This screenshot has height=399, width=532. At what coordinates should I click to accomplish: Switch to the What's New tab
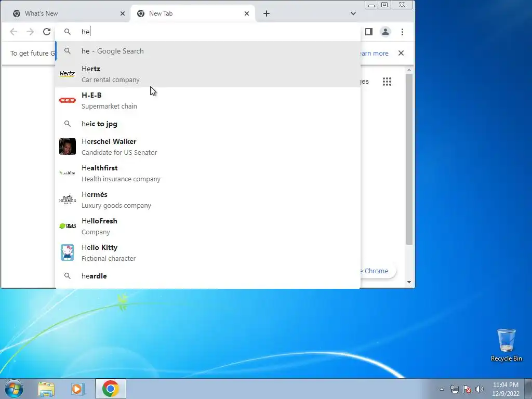tap(66, 14)
